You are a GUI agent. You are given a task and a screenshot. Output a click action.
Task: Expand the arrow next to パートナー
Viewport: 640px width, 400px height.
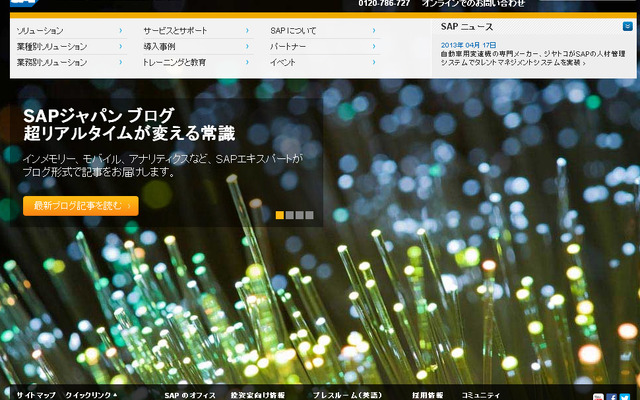(374, 47)
